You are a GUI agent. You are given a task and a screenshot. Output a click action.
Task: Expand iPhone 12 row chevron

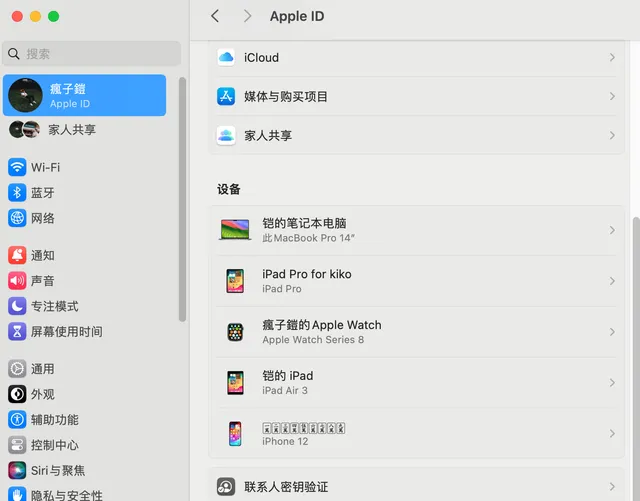point(612,434)
